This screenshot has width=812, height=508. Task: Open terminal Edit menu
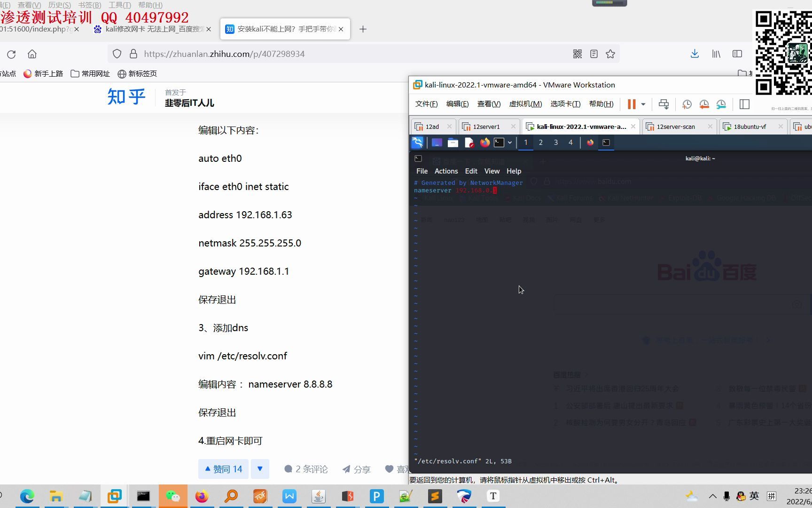[471, 171]
